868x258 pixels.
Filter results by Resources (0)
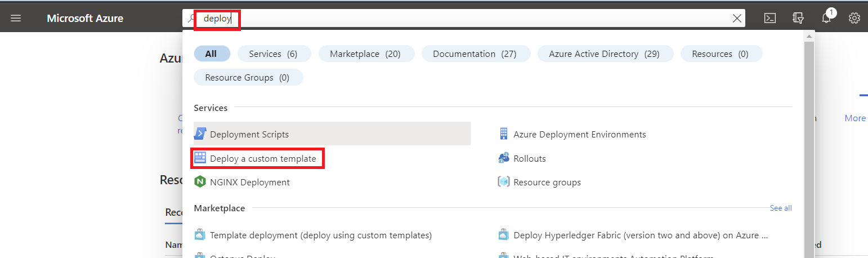pos(721,54)
